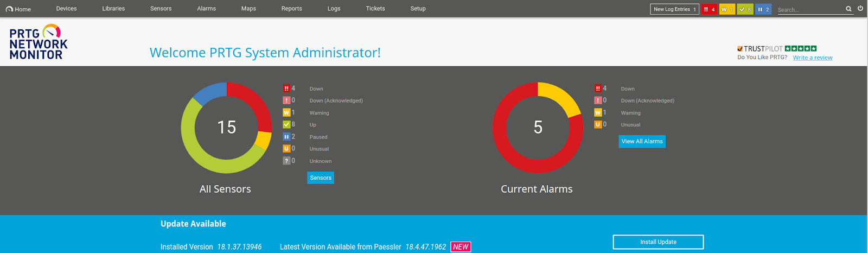Screen dimensions: 868x253
Task: Click Down (Acknowledged) icon in Current Alarms legend
Action: [597, 100]
